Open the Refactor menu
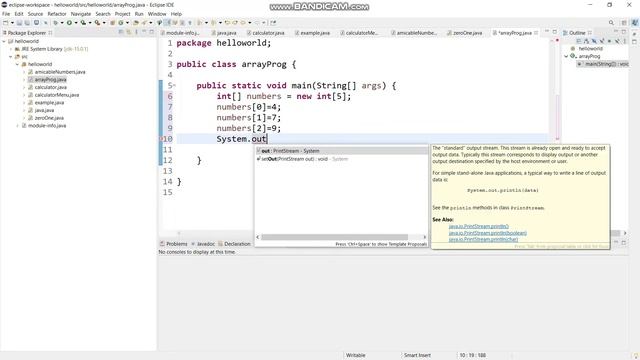 [57, 14]
